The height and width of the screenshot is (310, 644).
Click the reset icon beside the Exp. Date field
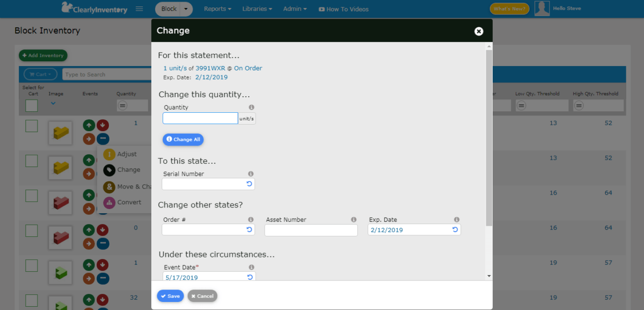(x=455, y=229)
